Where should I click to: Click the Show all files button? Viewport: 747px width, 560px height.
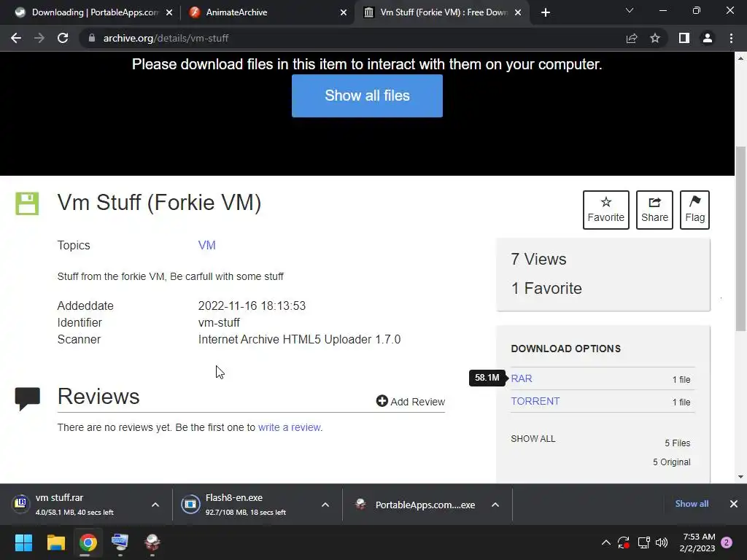pos(367,96)
